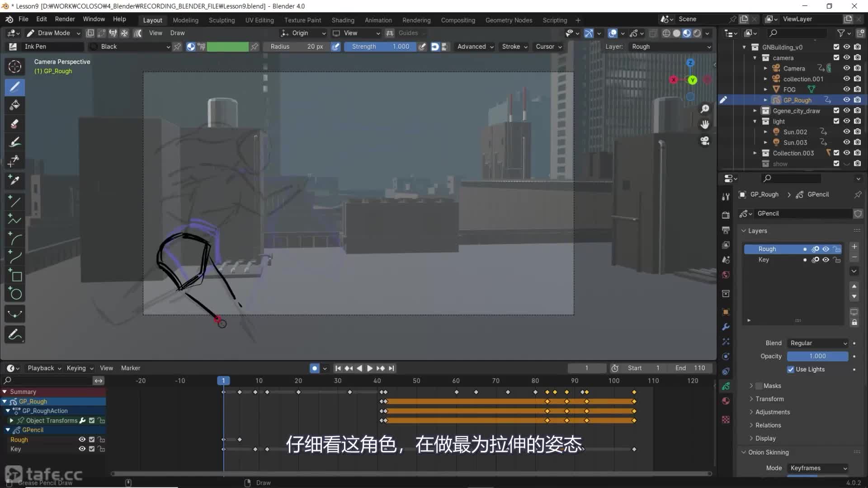
Task: Open the Advanced brush settings popover
Action: [x=475, y=47]
